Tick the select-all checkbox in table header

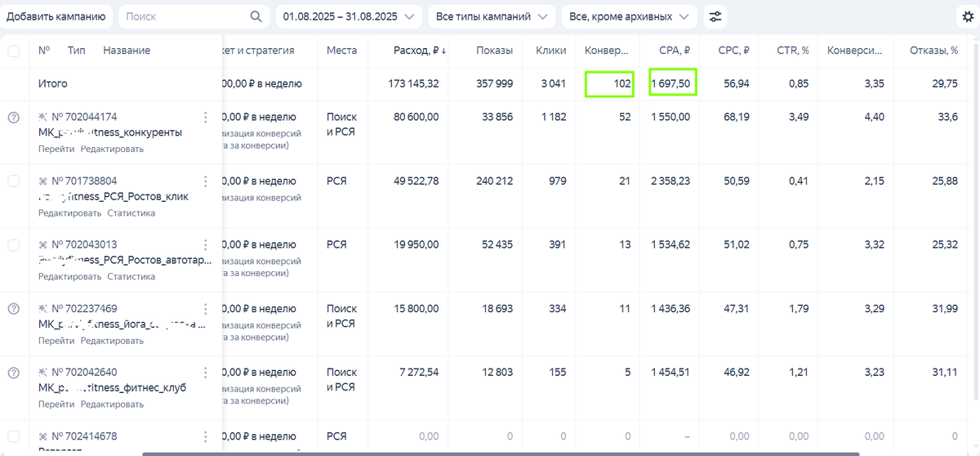click(x=13, y=51)
